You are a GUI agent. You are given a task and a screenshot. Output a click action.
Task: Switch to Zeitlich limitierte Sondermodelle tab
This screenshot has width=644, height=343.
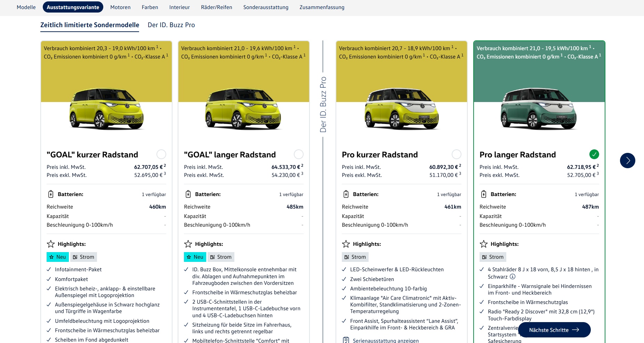(90, 25)
